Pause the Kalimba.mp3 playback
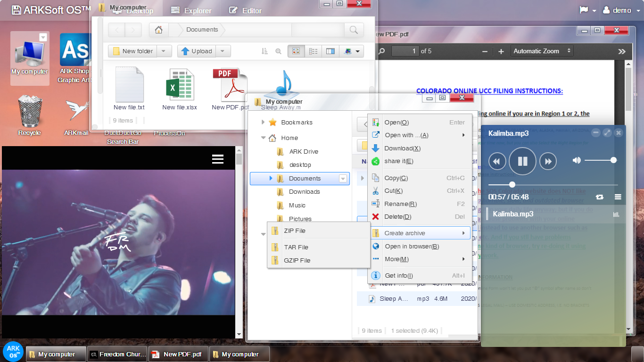The width and height of the screenshot is (644, 362). click(522, 161)
